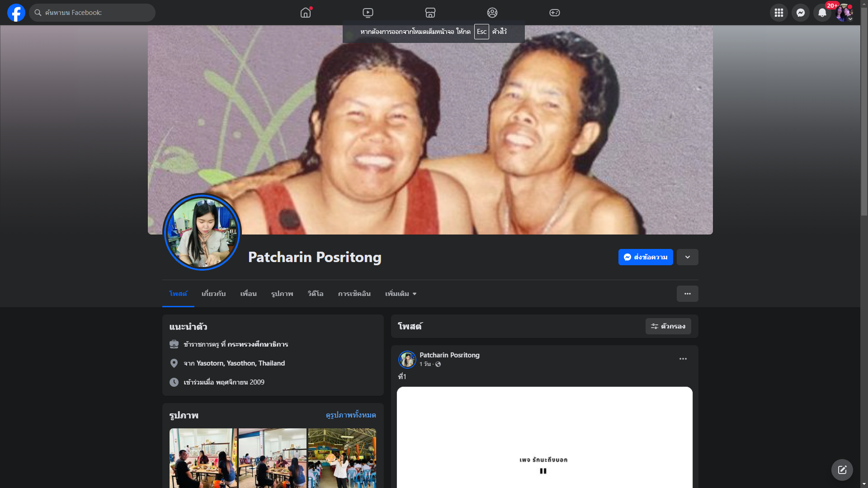The height and width of the screenshot is (488, 868).
Task: Open the Home feed icon
Action: point(306,13)
